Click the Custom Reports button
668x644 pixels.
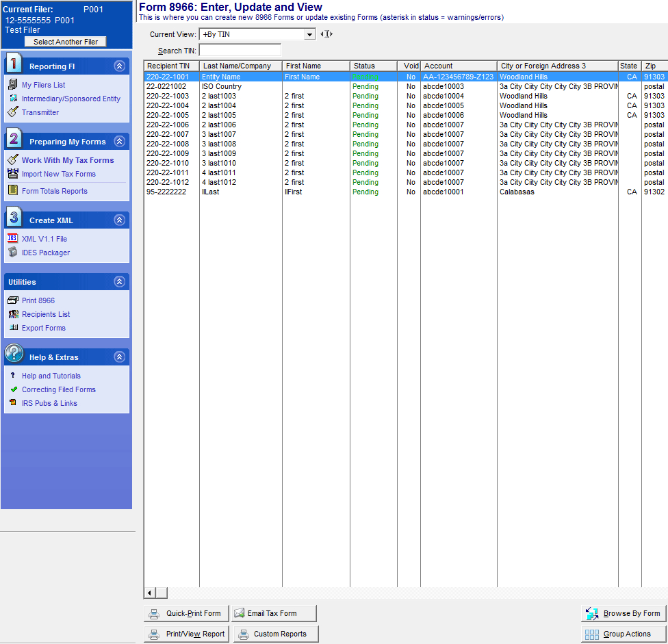coord(276,634)
